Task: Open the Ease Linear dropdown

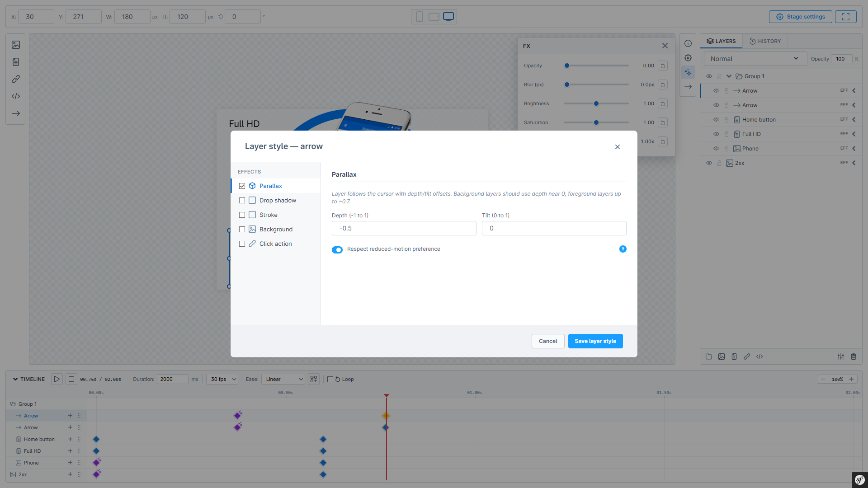Action: 283,379
